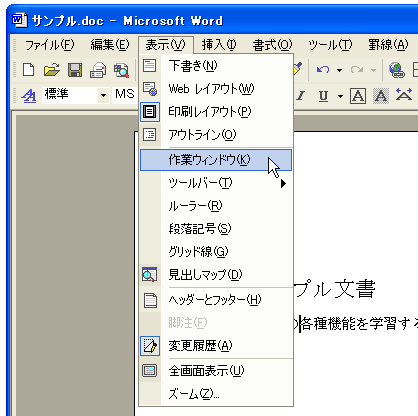Choose 作業ウィンドウ menu item
Screen dimensions: 418x416
coord(216,160)
